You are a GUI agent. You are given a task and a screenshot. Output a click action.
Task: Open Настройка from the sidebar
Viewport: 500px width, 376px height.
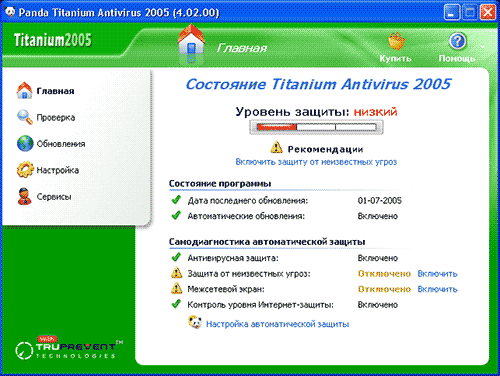pyautogui.click(x=58, y=170)
